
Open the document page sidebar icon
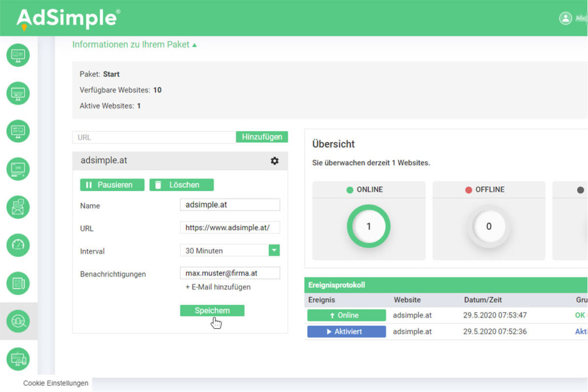(x=18, y=283)
